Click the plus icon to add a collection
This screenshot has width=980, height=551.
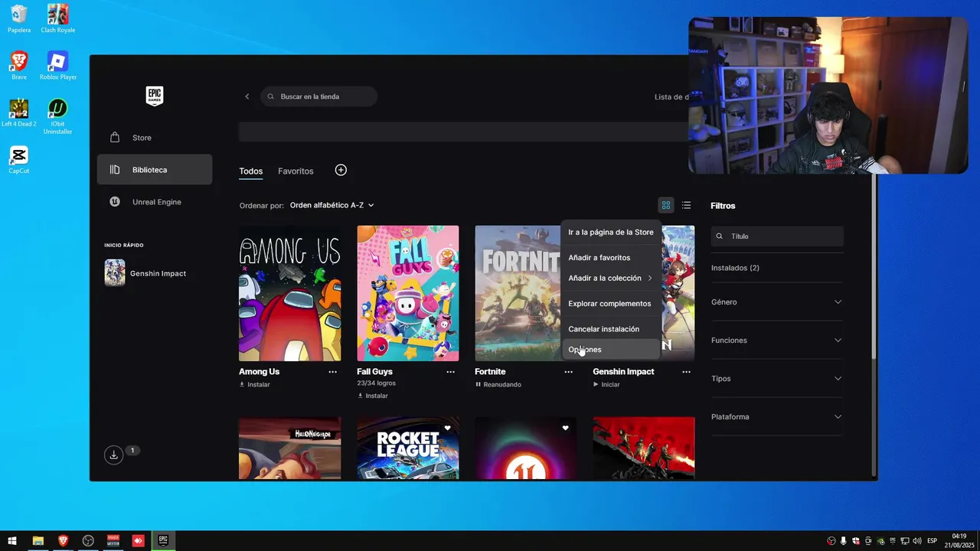click(341, 170)
